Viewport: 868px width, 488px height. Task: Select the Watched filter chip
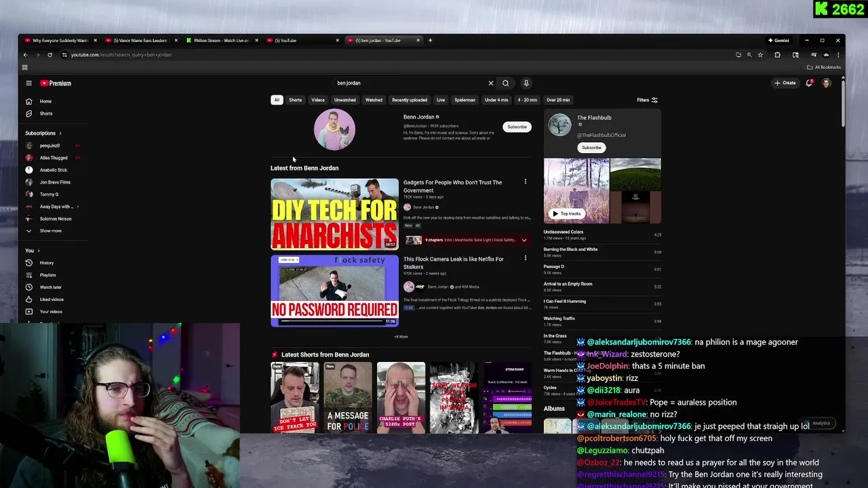(x=374, y=100)
